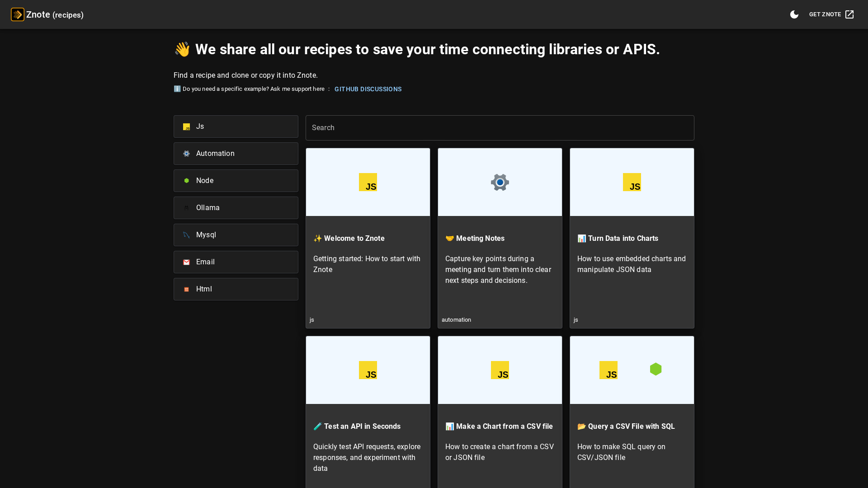Filter recipes by Ollama
The image size is (868, 488).
coord(236,208)
